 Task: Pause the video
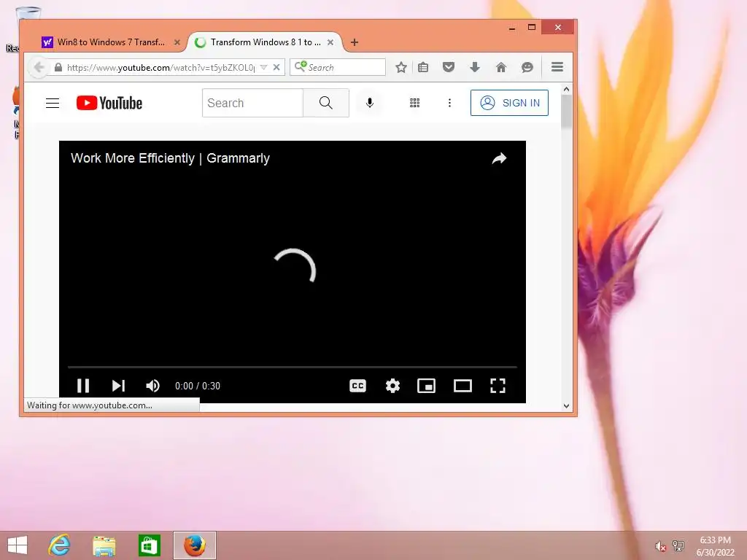tap(83, 386)
